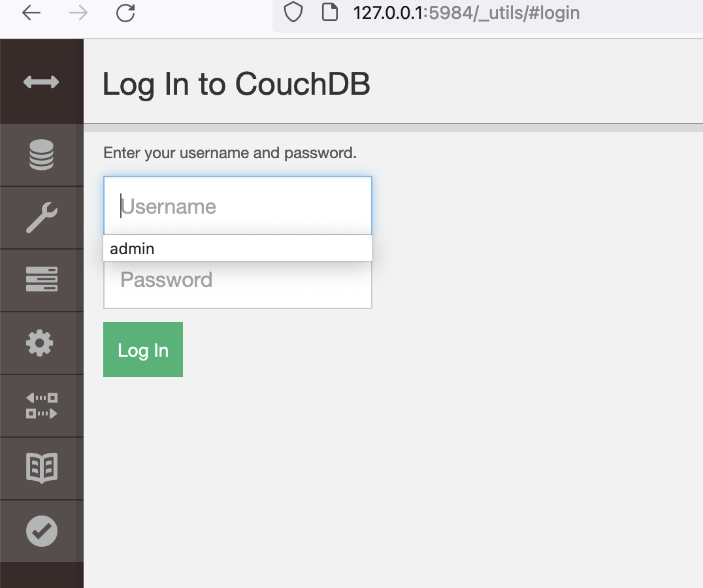Click the browser tracking protection shield icon
703x588 pixels.
click(x=293, y=12)
